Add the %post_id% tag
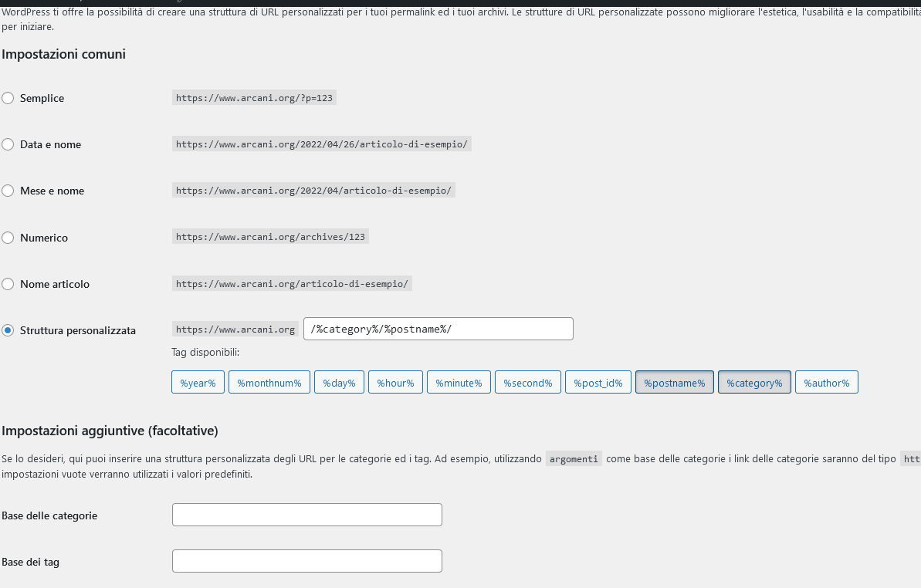 click(x=598, y=383)
